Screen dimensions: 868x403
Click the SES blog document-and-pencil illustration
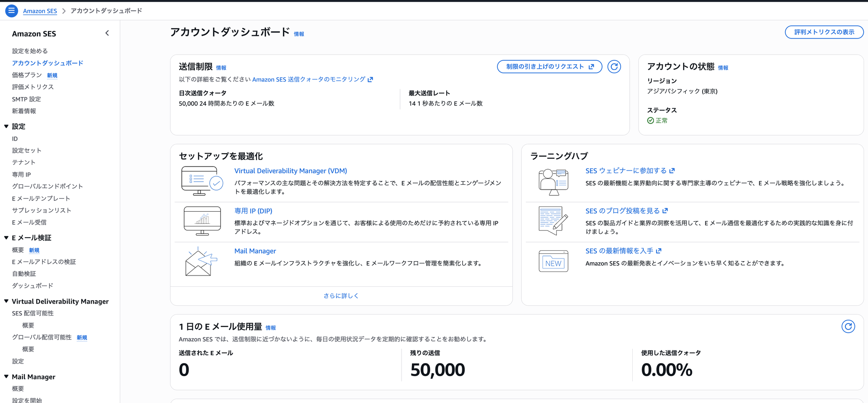[x=553, y=221]
